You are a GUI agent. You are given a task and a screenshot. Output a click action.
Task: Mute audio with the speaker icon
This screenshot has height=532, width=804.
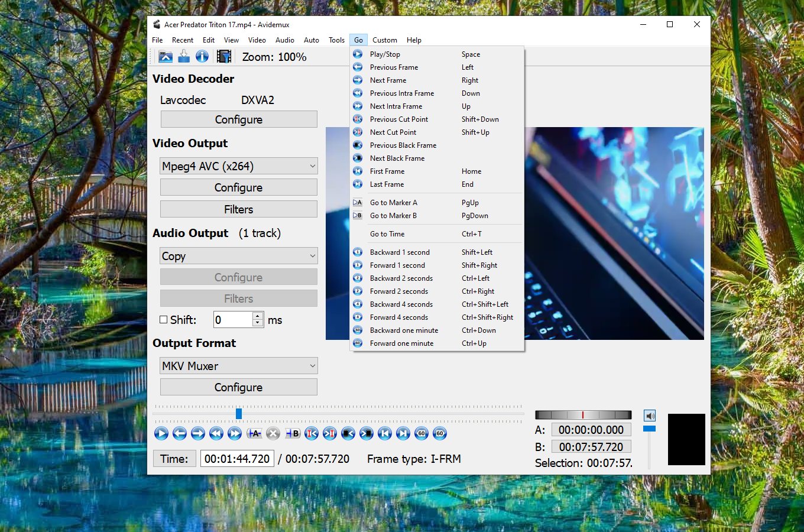(650, 416)
